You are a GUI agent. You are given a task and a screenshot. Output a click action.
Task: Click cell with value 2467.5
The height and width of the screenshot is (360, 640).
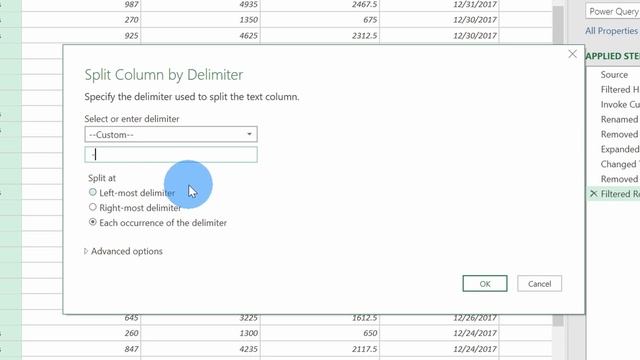click(320, 4)
